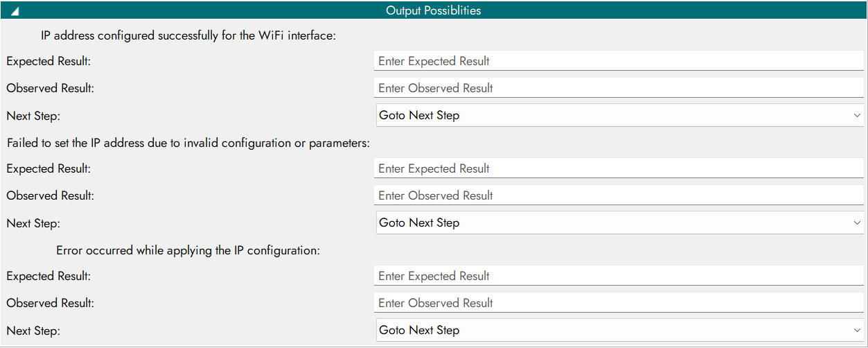868x348 pixels.
Task: Click Expected Result label under WiFi success
Action: (x=48, y=61)
